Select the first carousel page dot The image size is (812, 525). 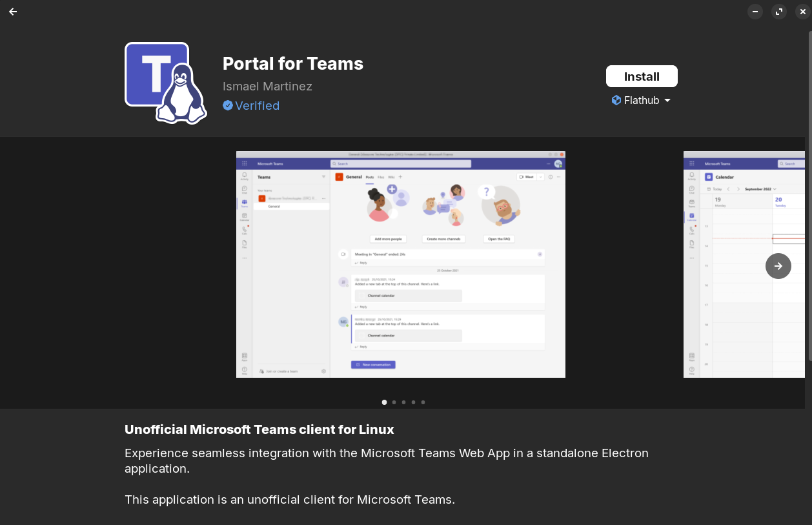coord(385,402)
